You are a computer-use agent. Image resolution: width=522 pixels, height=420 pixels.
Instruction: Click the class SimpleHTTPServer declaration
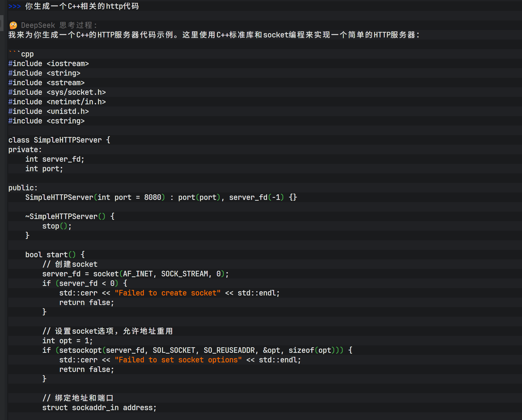[59, 140]
